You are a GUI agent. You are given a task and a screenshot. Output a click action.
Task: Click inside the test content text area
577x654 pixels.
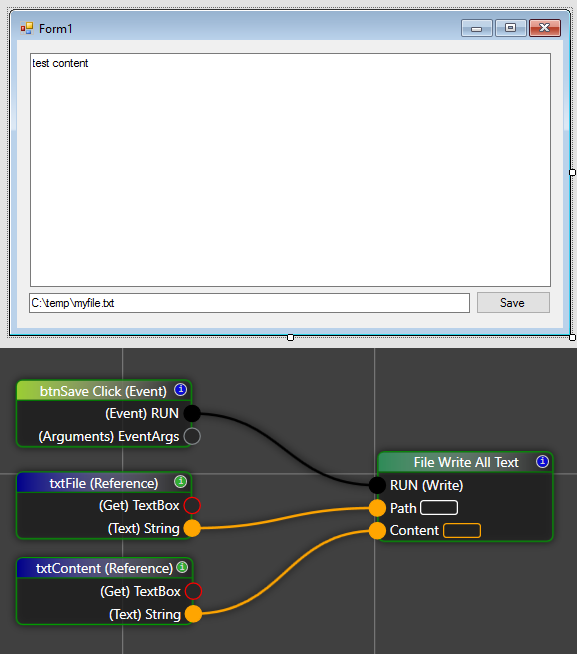click(290, 170)
